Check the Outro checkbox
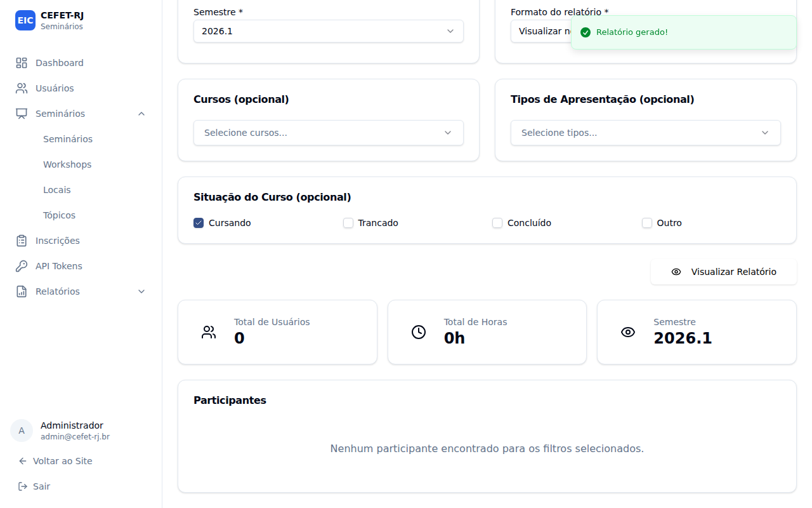812x508 pixels. [647, 223]
